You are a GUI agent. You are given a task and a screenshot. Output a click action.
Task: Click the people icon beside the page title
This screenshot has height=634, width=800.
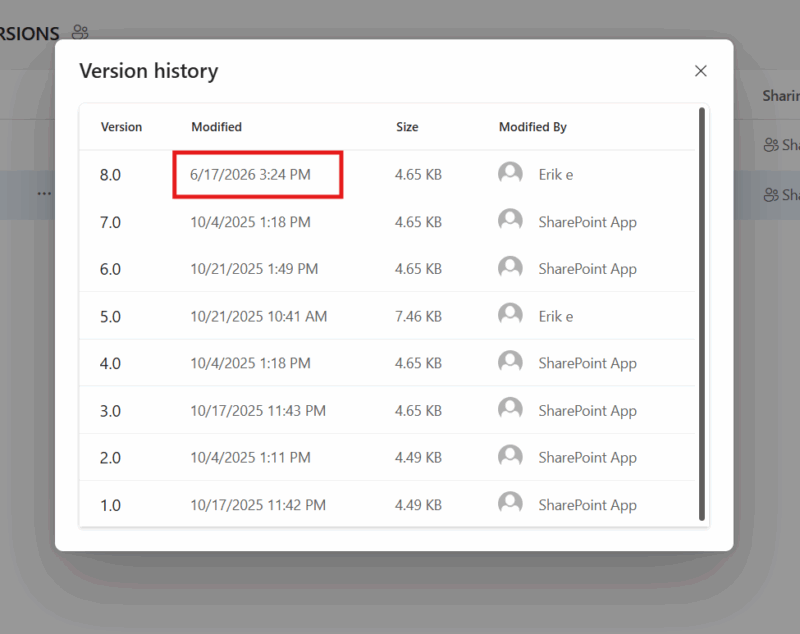coord(80,32)
